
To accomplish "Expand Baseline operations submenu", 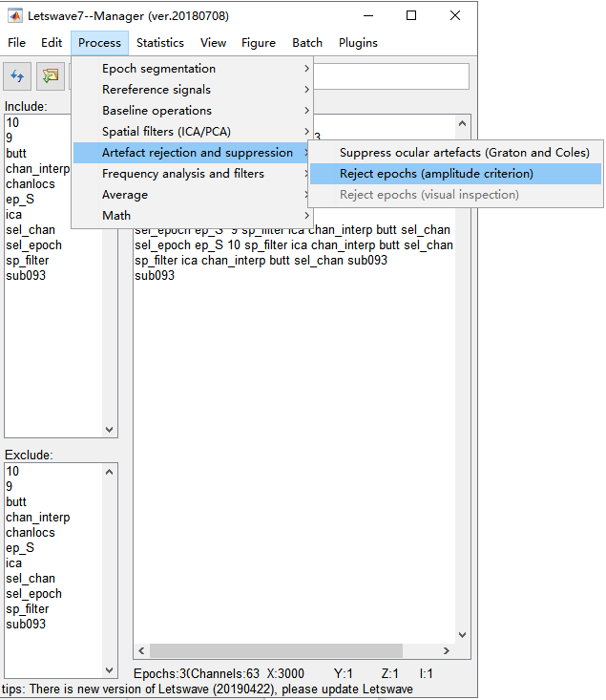I will tap(193, 110).
